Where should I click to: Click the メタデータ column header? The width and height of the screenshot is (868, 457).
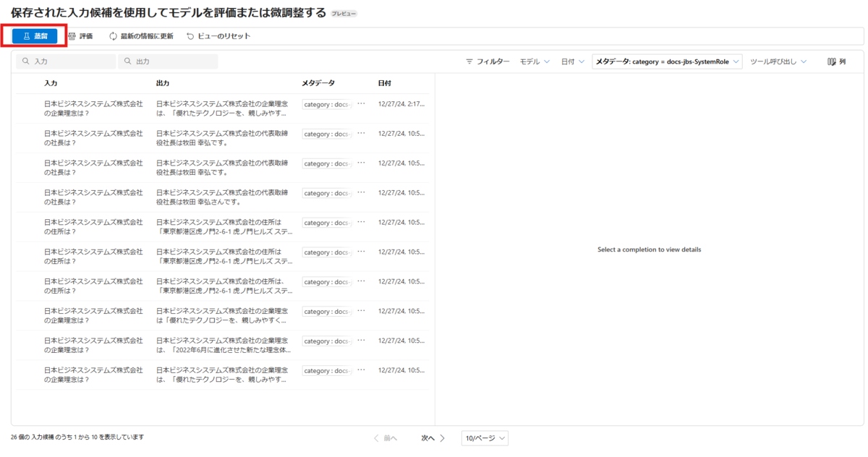(x=318, y=83)
